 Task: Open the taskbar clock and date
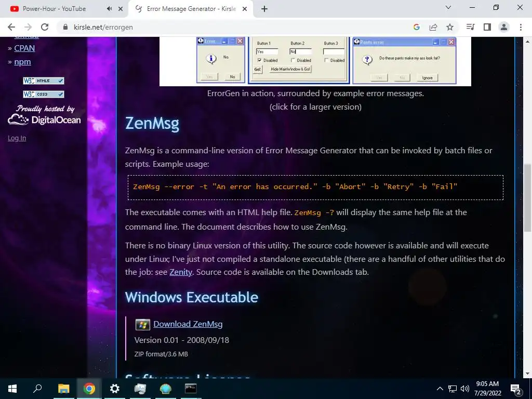pyautogui.click(x=487, y=389)
